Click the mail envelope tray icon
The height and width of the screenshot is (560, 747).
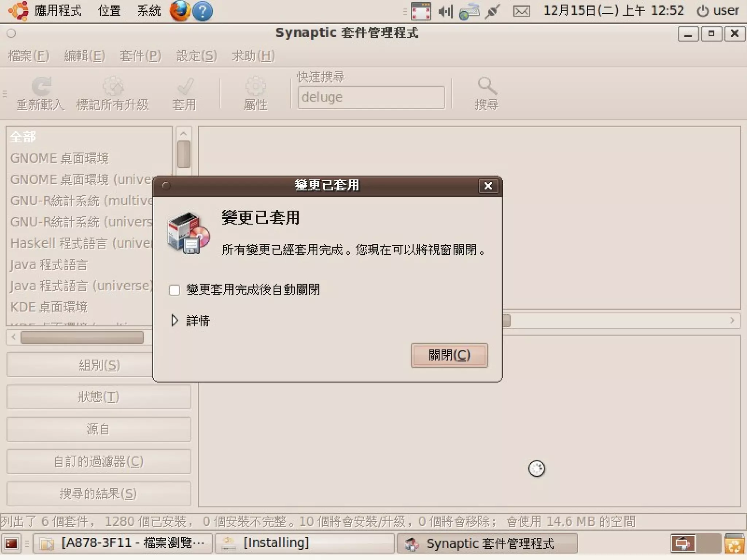coord(522,11)
